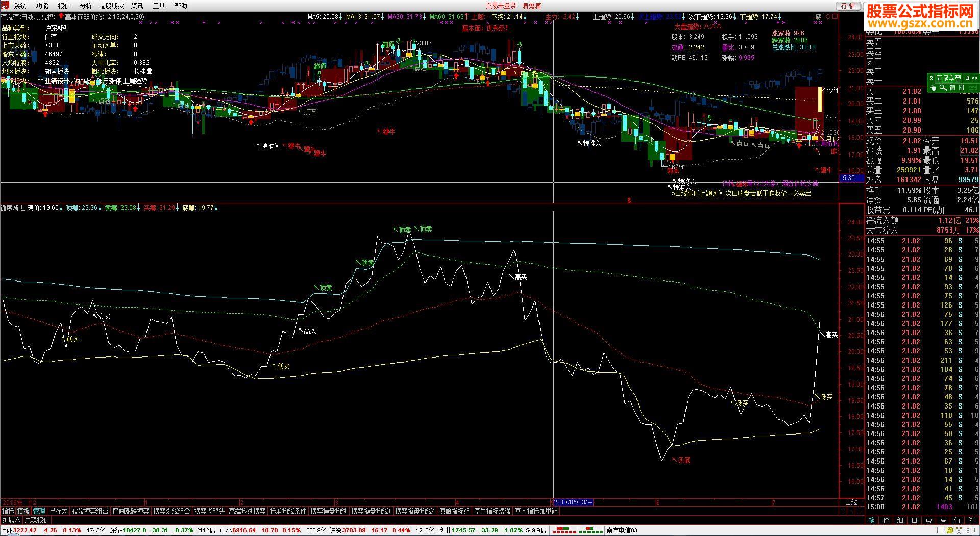Toggle the 简 simplified Chinese mode
Viewport: 980px width, 536px height.
[952, 88]
